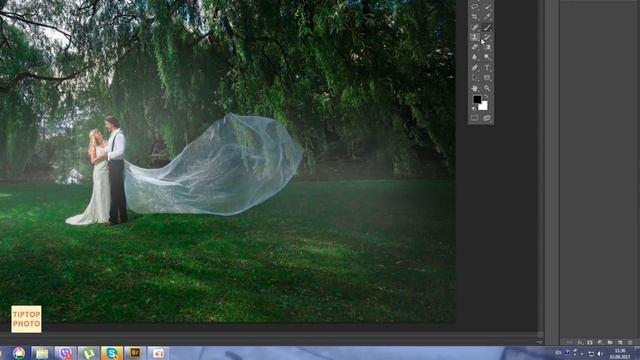This screenshot has height=360, width=640.
Task: Select the Rectangle shape tool
Action: [487, 78]
